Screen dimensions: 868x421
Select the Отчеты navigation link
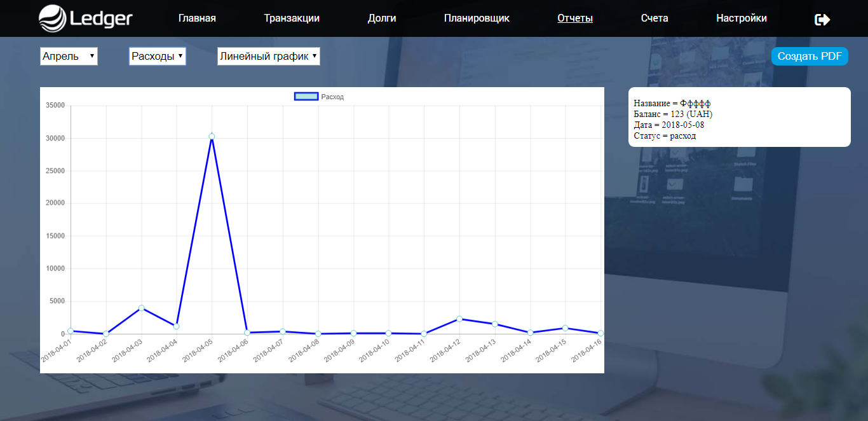pos(575,18)
